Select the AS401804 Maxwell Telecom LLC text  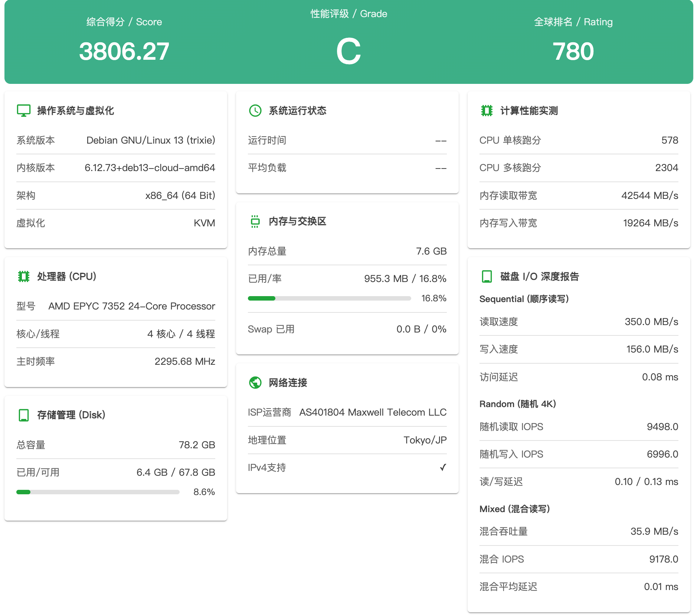pos(373,412)
